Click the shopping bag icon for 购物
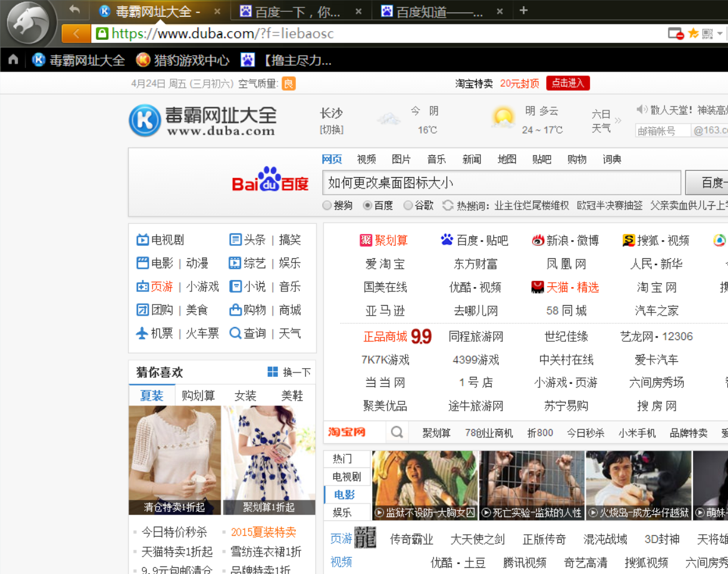Viewport: 728px width, 574px height. [235, 309]
